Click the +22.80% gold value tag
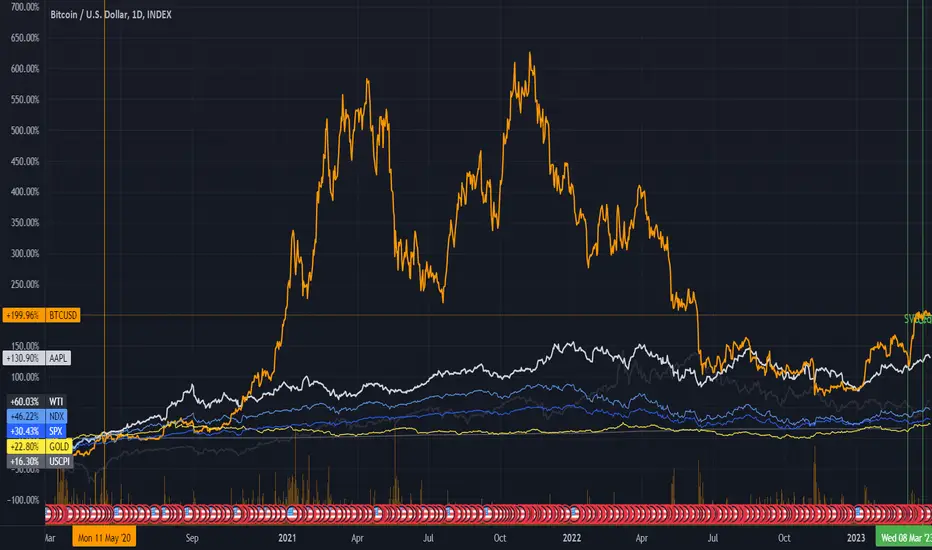 point(26,446)
